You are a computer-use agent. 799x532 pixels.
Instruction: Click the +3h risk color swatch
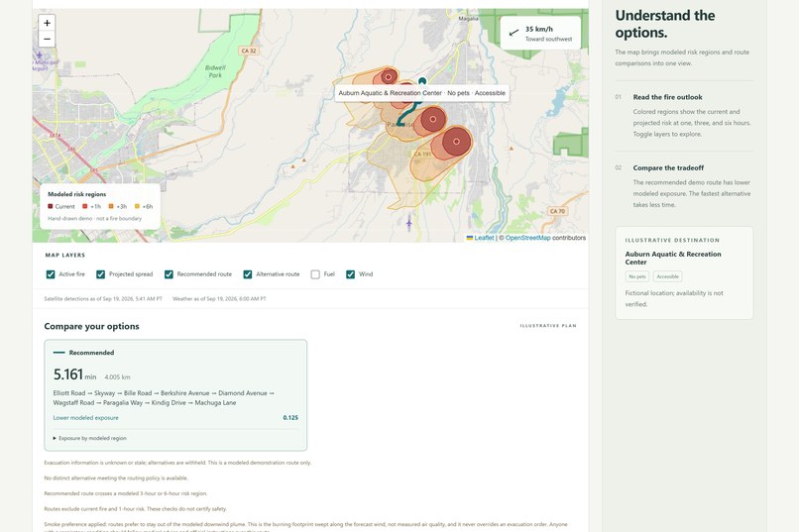click(x=111, y=207)
